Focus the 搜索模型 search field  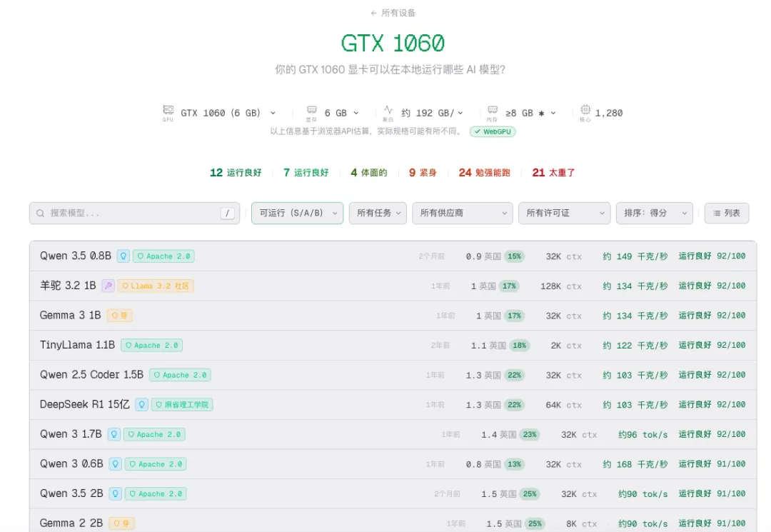[134, 213]
